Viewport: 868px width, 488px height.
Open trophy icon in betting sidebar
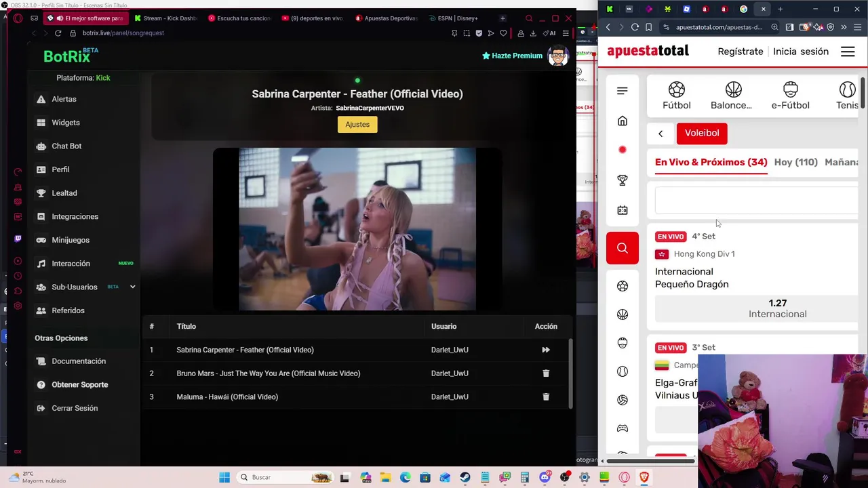click(623, 180)
